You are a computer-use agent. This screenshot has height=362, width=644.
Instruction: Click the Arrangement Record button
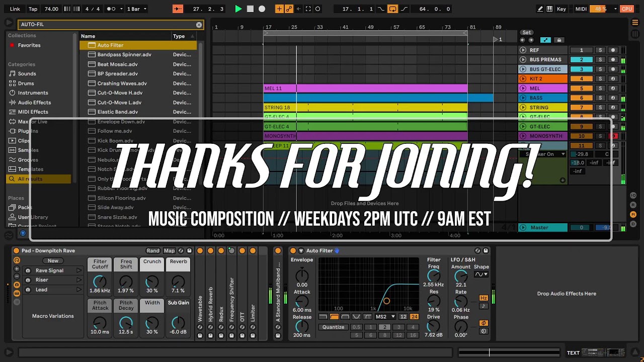point(262,9)
